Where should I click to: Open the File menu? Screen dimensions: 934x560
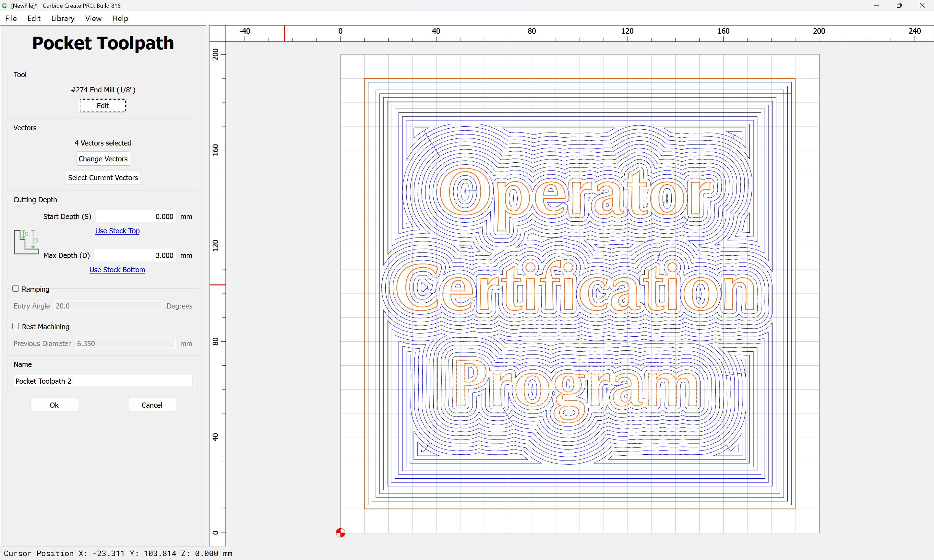11,18
